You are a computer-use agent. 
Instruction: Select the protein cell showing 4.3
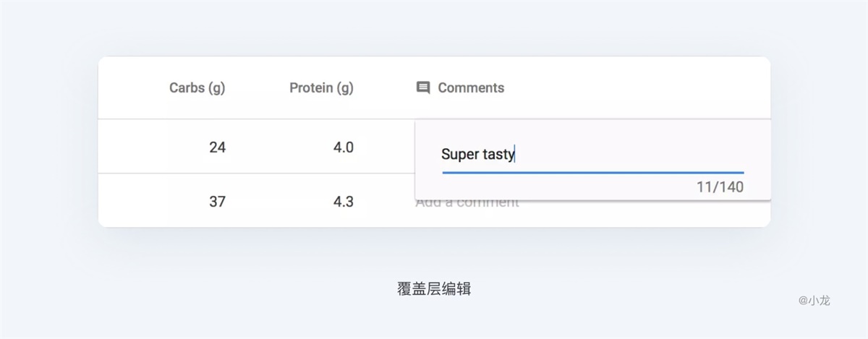click(343, 202)
